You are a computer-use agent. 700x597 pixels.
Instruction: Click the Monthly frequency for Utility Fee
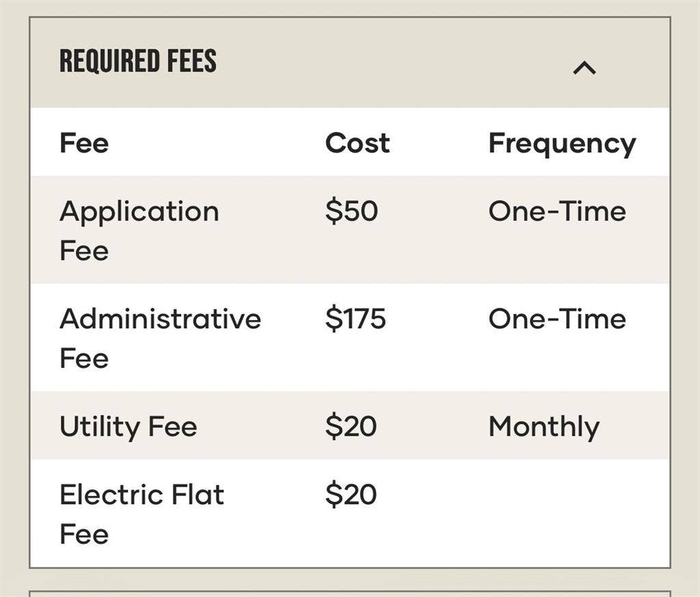(x=544, y=427)
